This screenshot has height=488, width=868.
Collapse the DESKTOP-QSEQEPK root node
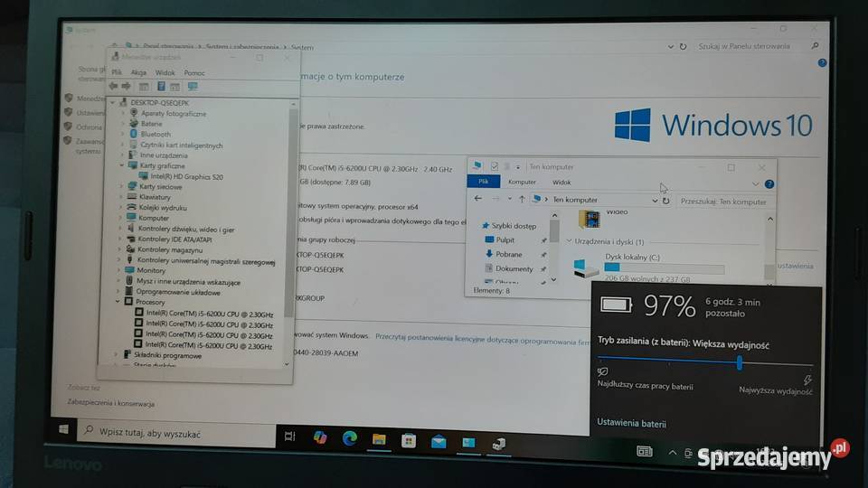coord(113,103)
